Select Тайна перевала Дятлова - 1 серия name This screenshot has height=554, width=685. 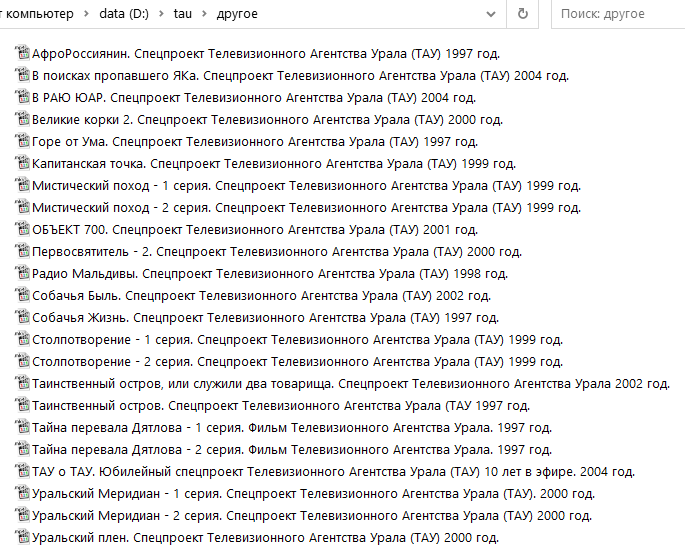coord(292,427)
